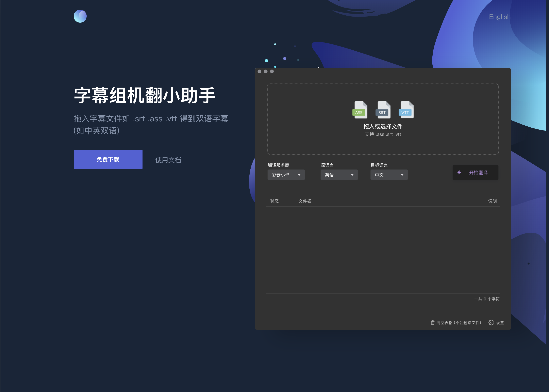Viewport: 549px width, 392px height.
Task: Click 拖入或选择文件 in the drop zone
Action: [x=383, y=126]
